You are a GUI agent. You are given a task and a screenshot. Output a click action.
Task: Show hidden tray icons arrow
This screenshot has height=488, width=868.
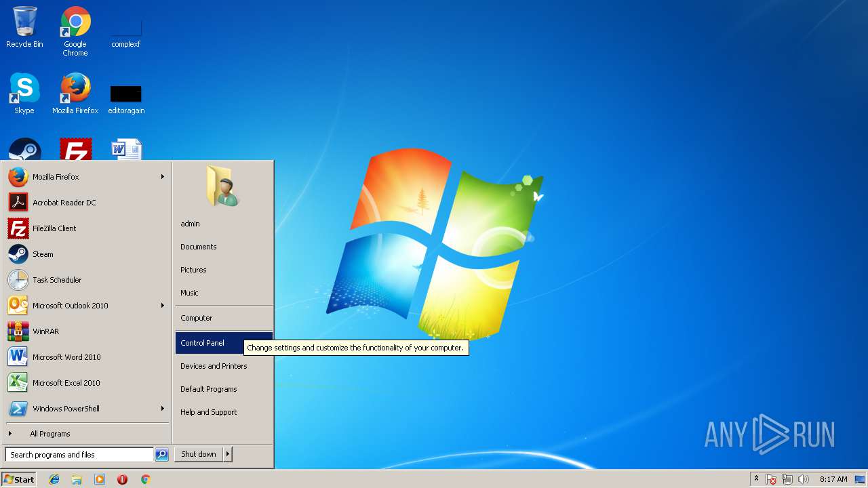(x=756, y=479)
